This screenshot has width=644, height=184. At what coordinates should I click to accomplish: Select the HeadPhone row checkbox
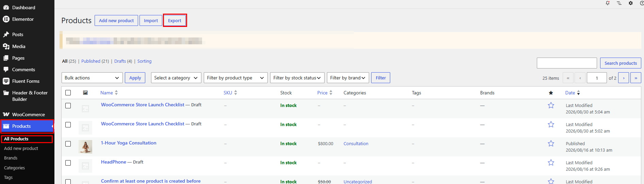pos(68,163)
